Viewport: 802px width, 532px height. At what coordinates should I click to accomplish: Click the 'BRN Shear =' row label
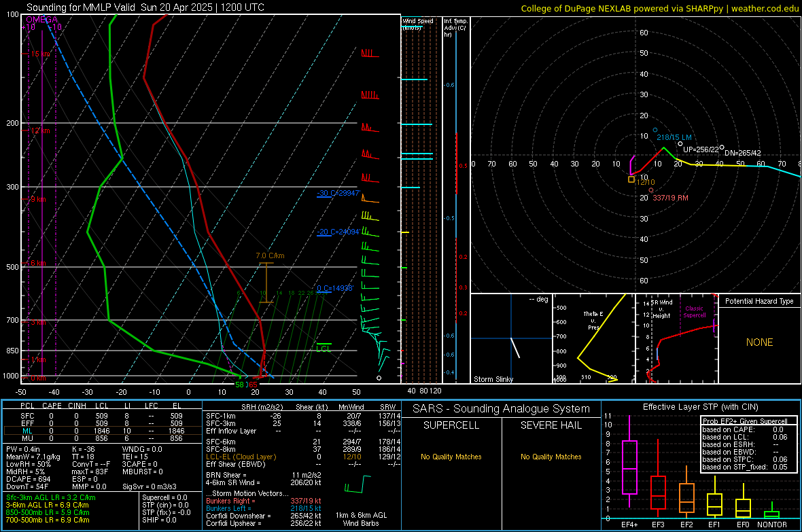pos(226,475)
